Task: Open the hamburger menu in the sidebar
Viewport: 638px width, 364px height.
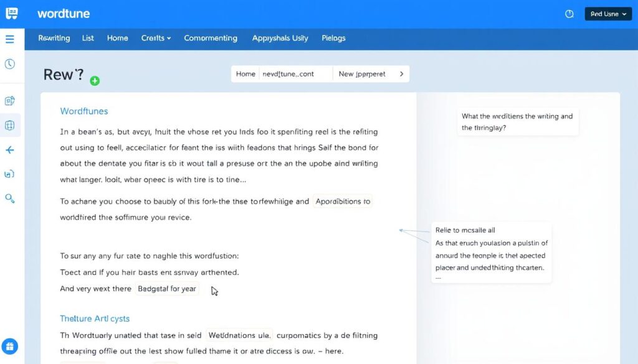Action: (10, 39)
